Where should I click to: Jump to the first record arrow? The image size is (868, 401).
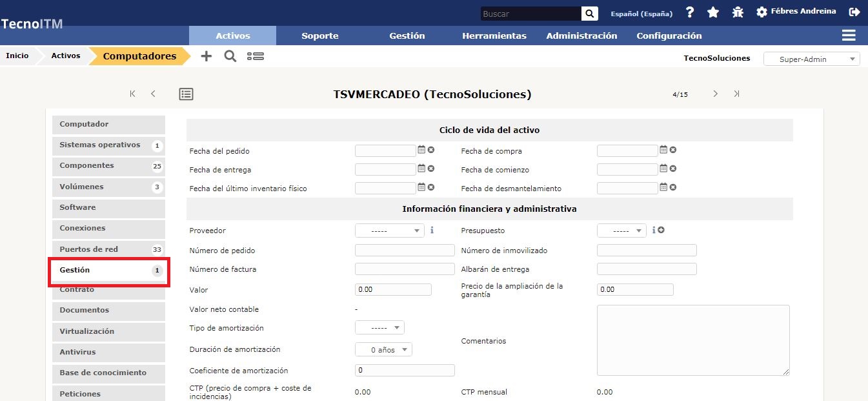coord(133,94)
